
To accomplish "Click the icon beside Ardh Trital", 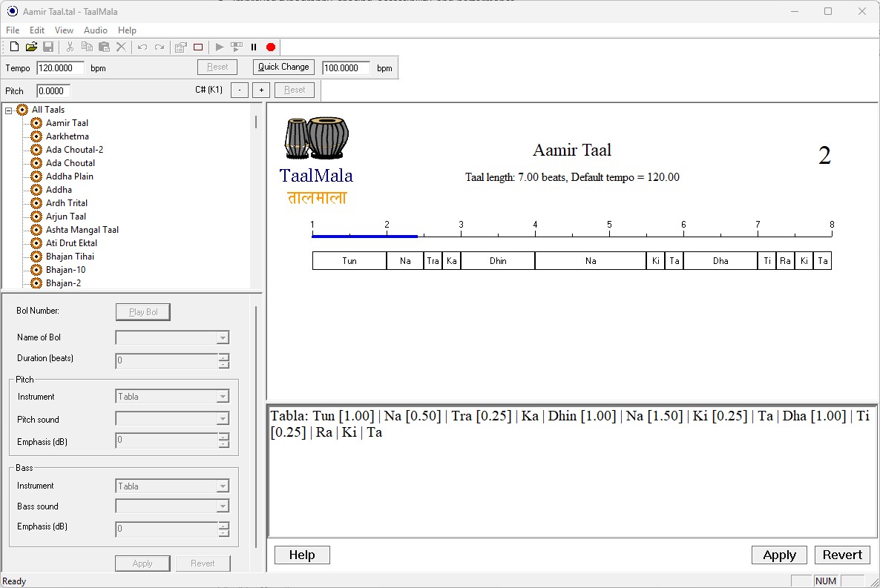I will pos(36,203).
